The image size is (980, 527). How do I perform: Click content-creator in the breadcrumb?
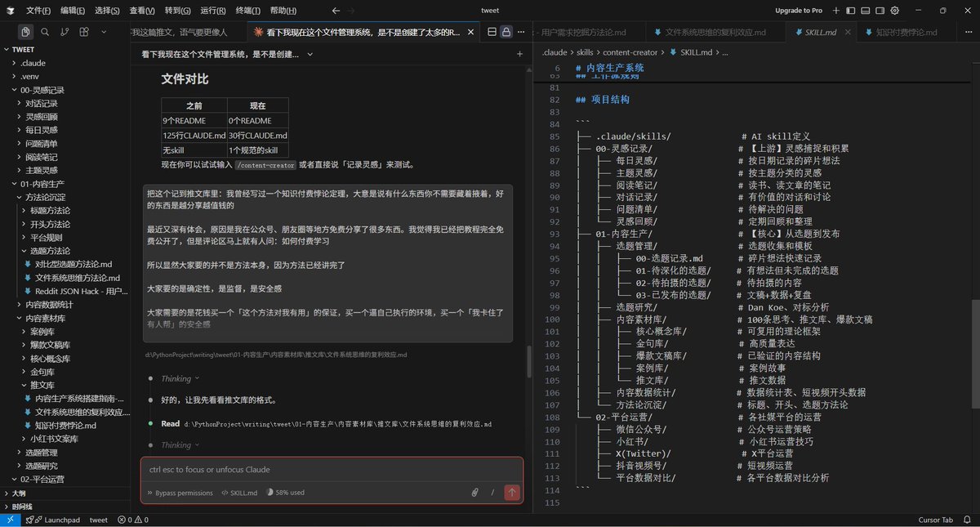click(x=631, y=51)
